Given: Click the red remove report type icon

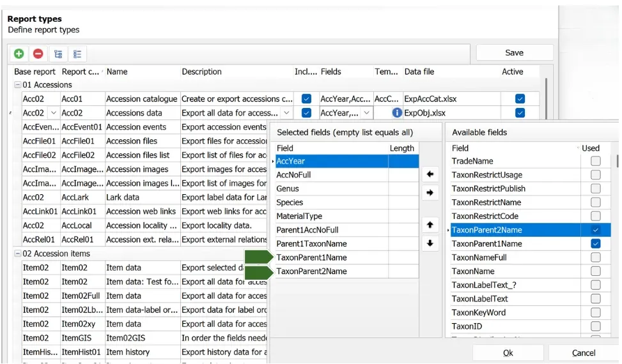Looking at the screenshot, I should [38, 54].
